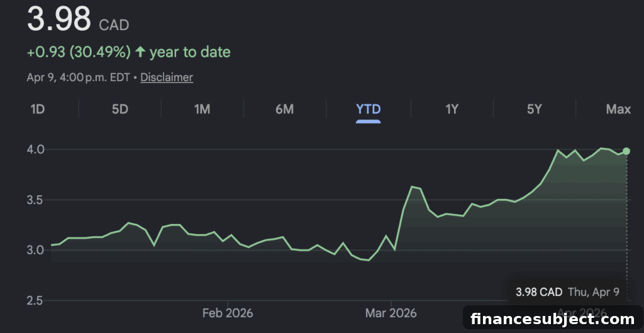Click the green upward arrow icon

[140, 52]
